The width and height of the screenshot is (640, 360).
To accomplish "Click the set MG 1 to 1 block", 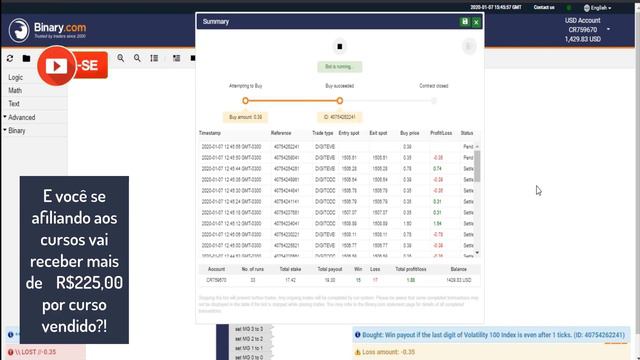I will click(249, 348).
